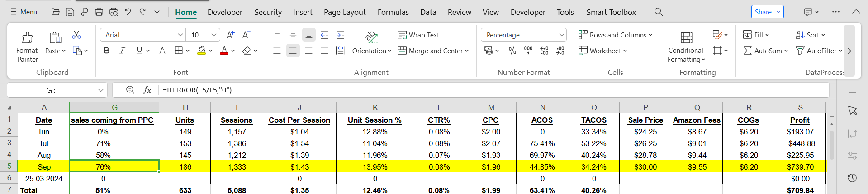
Task: Click the AutoSum sigma icon
Action: [748, 51]
